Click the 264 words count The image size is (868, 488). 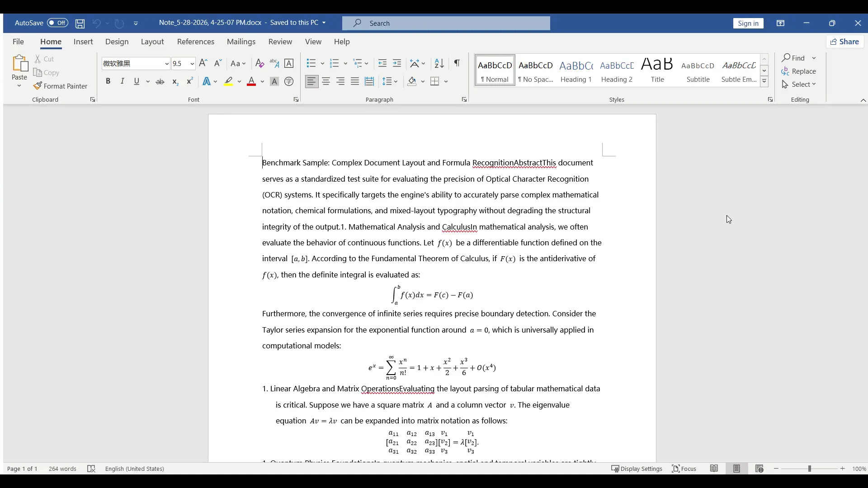pos(62,469)
